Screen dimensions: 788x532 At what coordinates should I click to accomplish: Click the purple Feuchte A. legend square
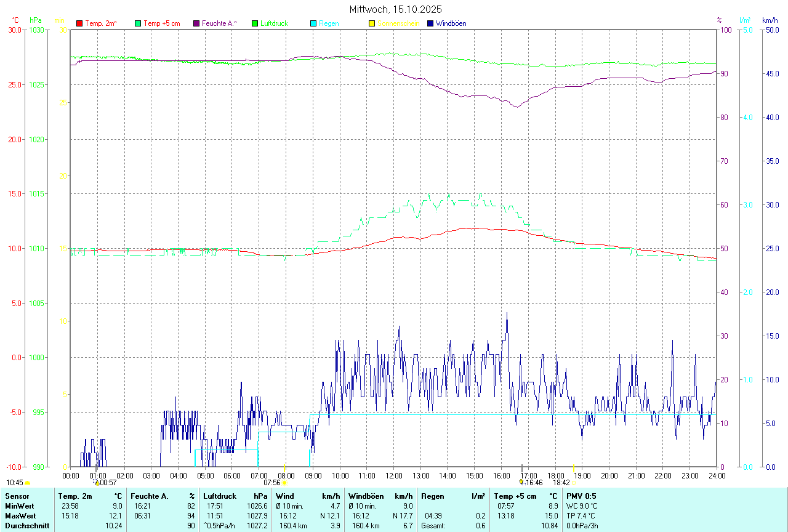pyautogui.click(x=196, y=23)
